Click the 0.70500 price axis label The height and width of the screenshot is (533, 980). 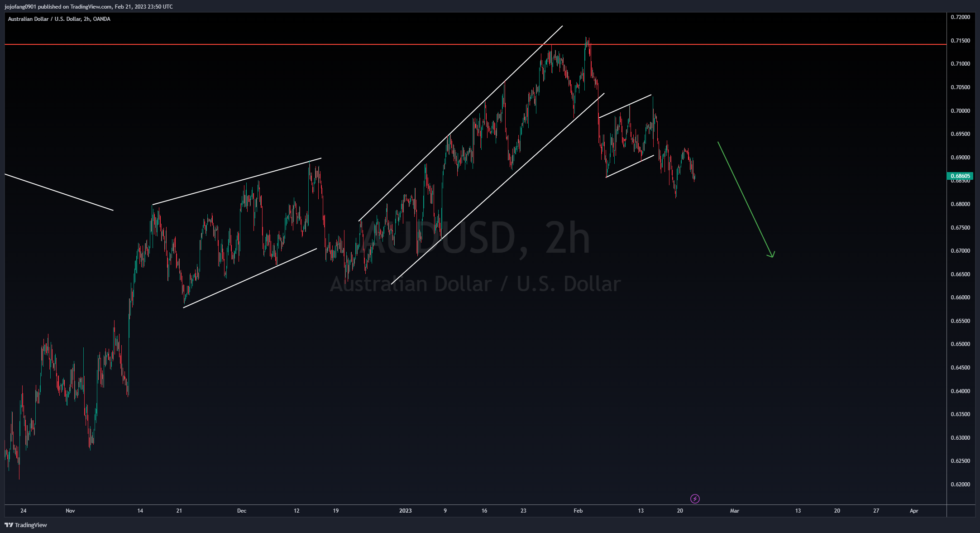pyautogui.click(x=960, y=87)
